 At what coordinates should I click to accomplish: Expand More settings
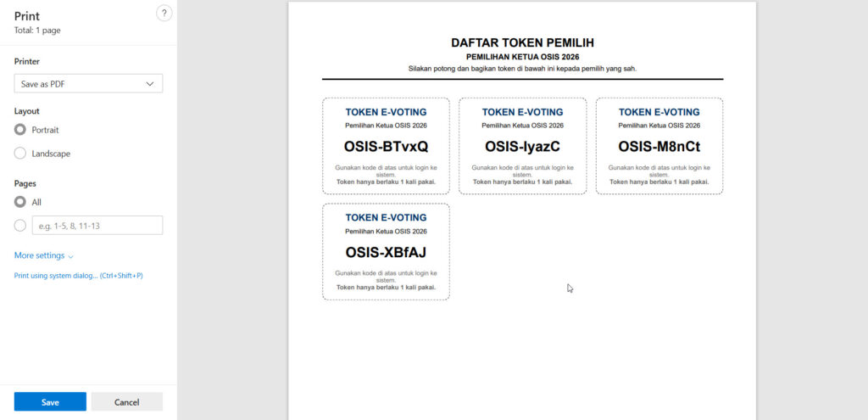click(x=43, y=255)
